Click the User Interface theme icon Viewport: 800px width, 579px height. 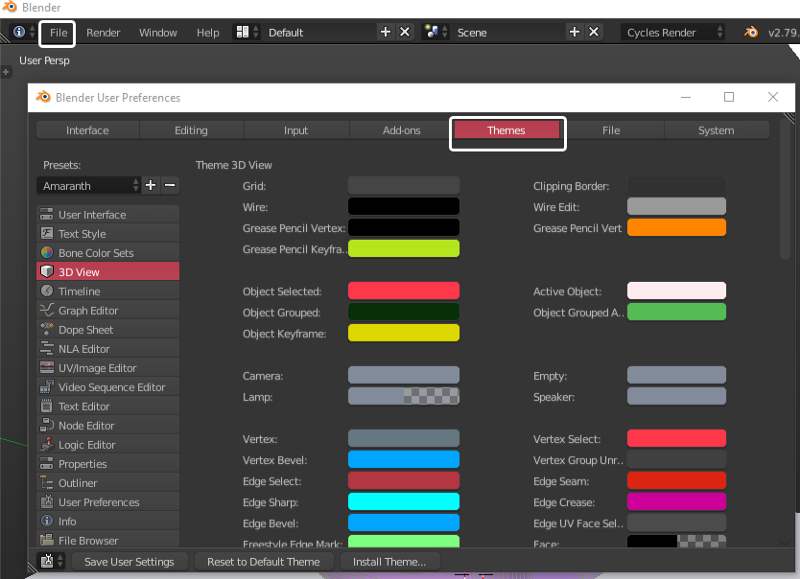(x=46, y=214)
